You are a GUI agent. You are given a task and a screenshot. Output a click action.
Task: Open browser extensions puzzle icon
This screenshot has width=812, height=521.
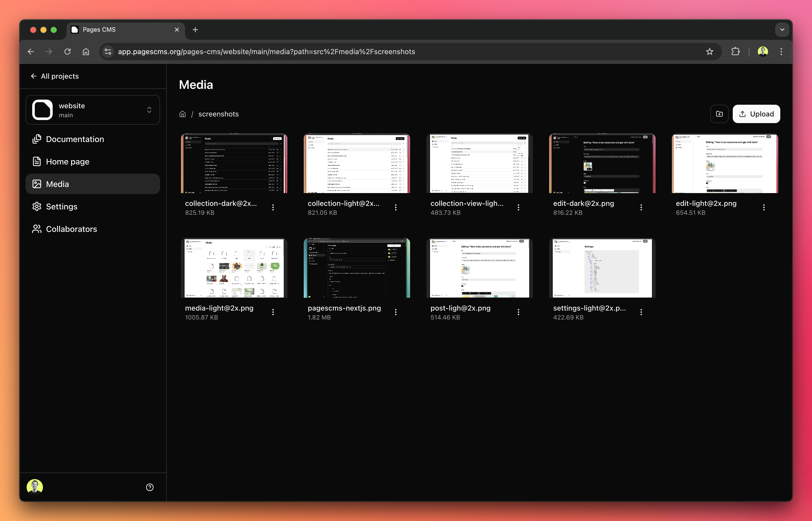(735, 51)
